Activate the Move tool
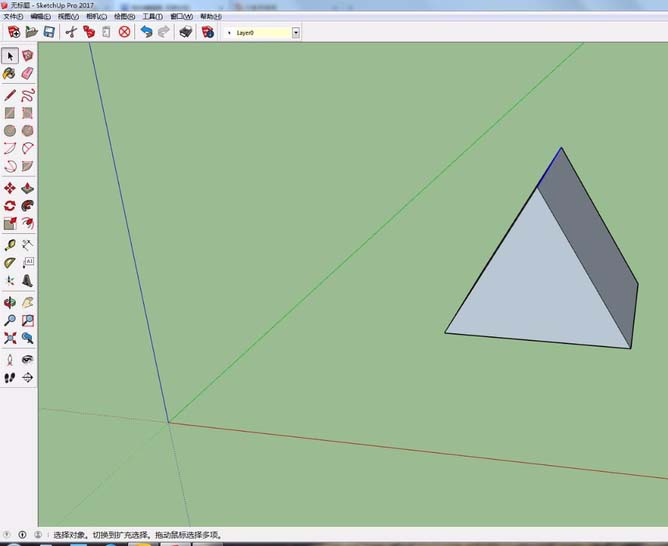 click(x=10, y=187)
